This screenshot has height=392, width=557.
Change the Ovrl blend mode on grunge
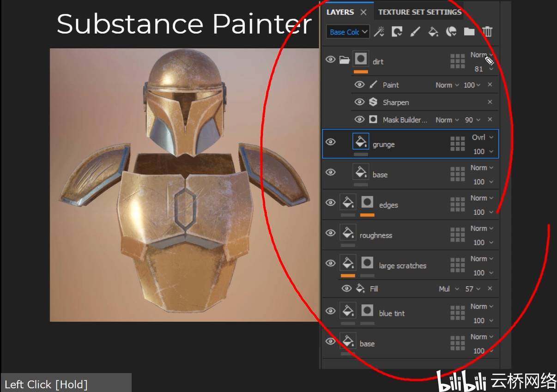point(483,137)
